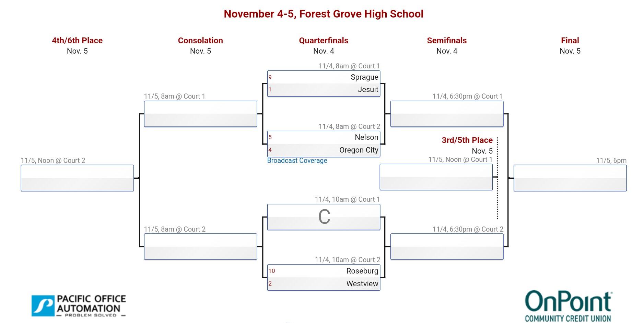This screenshot has height=323, width=644.
Task: Click the Quarterfinals column heading
Action: (324, 41)
